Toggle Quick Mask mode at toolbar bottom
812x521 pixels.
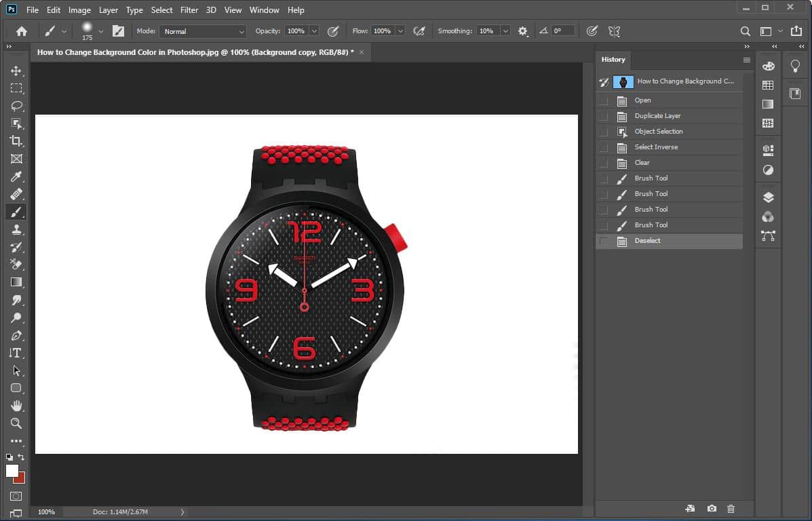[16, 496]
